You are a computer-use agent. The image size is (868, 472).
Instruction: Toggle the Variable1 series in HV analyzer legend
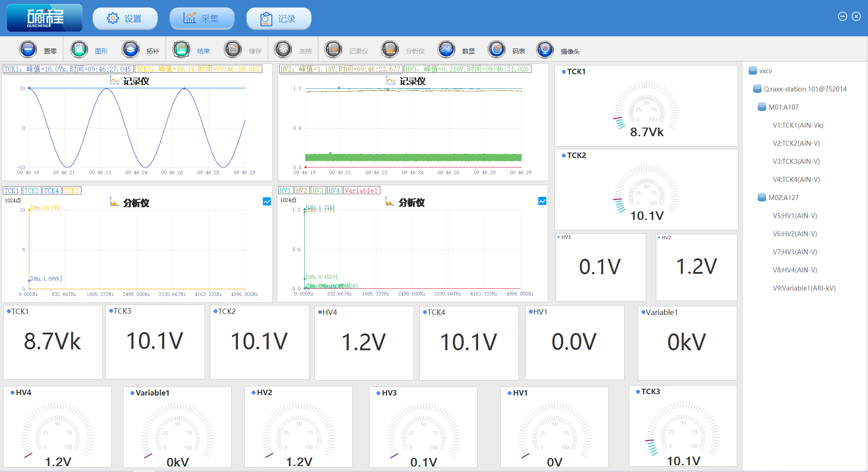(x=361, y=191)
